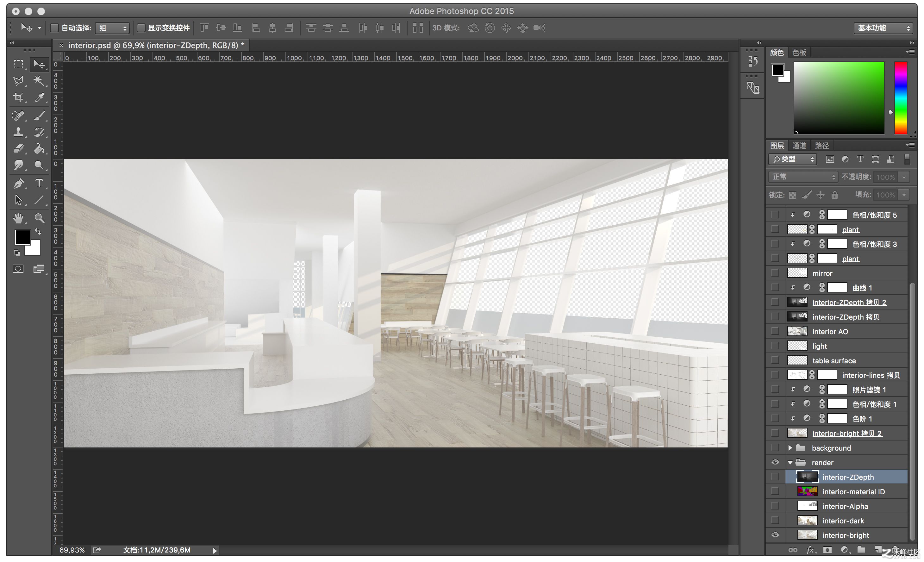Select the Clone Stamp tool
The image size is (924, 562).
18,132
